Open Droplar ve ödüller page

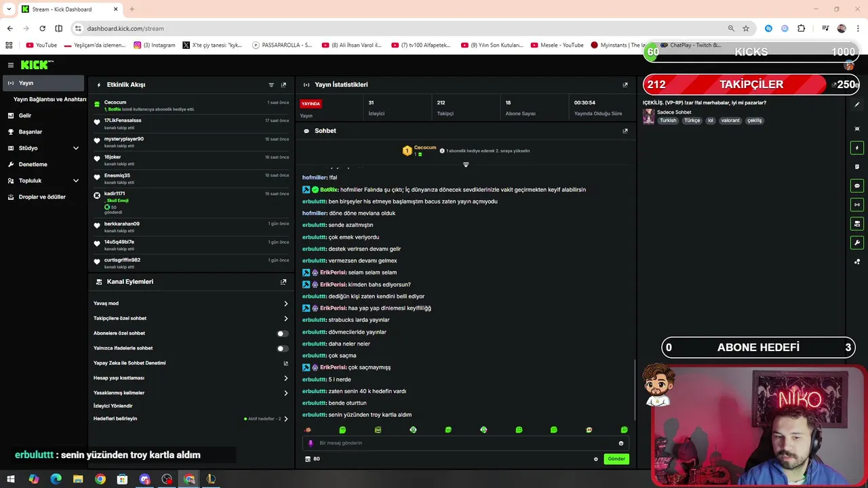click(43, 197)
